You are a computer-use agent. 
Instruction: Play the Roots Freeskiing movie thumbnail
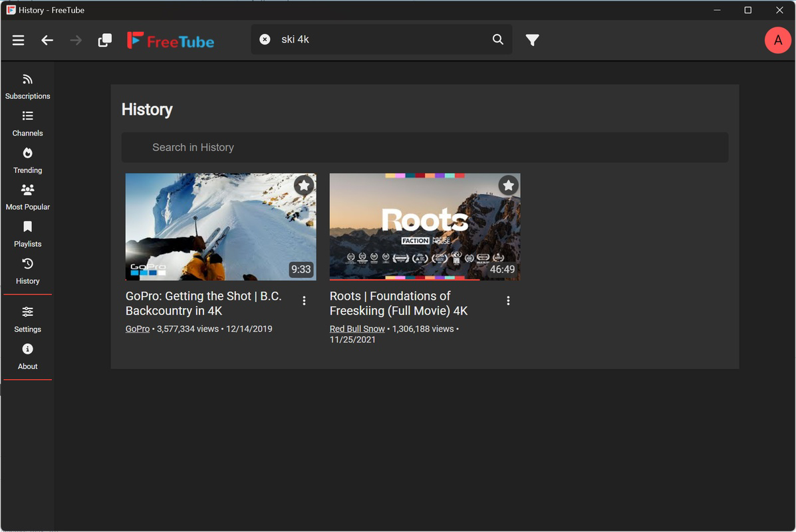424,226
